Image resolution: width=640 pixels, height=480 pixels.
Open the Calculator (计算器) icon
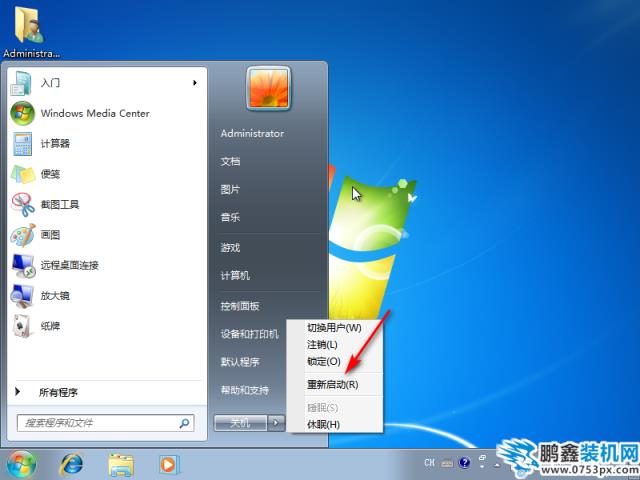tap(22, 144)
